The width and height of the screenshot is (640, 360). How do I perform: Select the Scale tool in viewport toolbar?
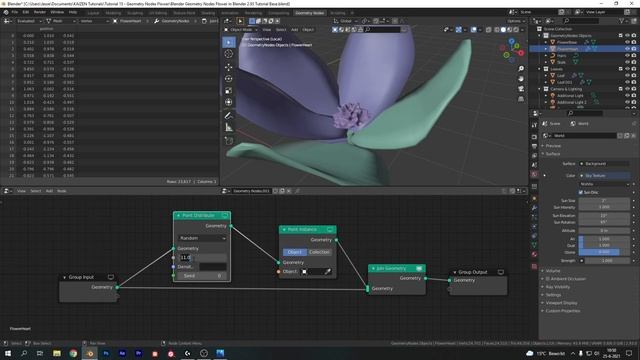[x=229, y=91]
